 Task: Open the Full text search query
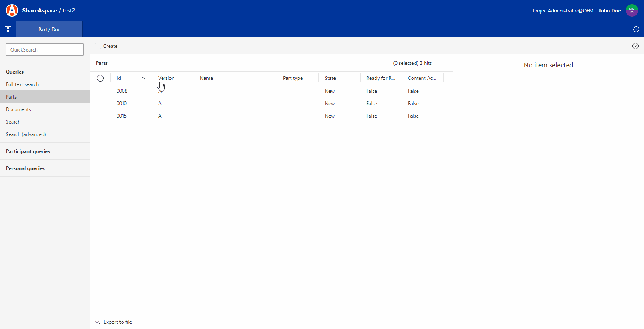coord(22,84)
